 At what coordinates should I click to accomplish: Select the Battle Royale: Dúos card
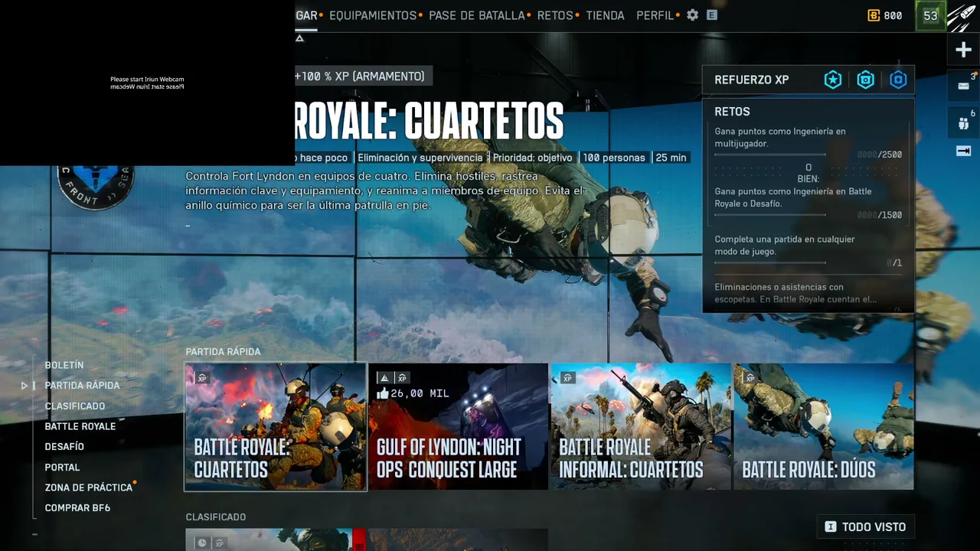tap(824, 426)
